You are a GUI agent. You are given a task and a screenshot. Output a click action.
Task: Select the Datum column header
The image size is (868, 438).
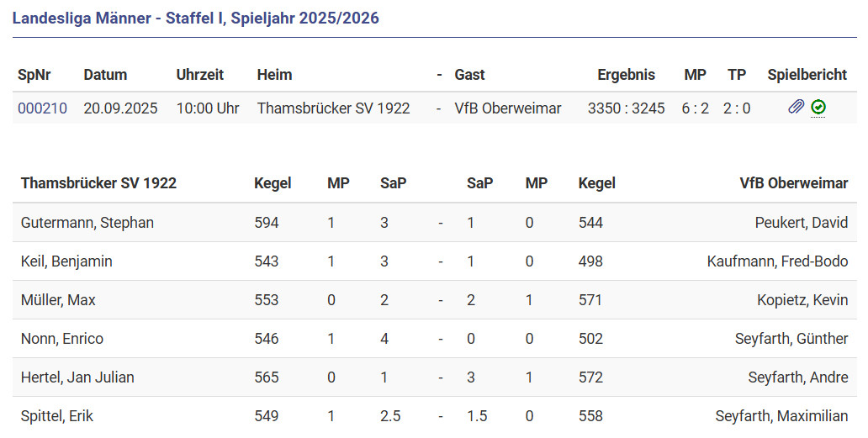pos(105,75)
